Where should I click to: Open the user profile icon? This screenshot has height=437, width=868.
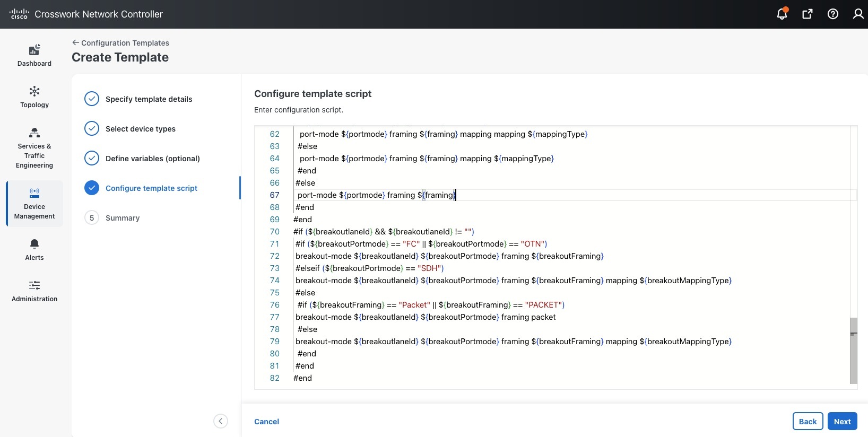tap(858, 14)
